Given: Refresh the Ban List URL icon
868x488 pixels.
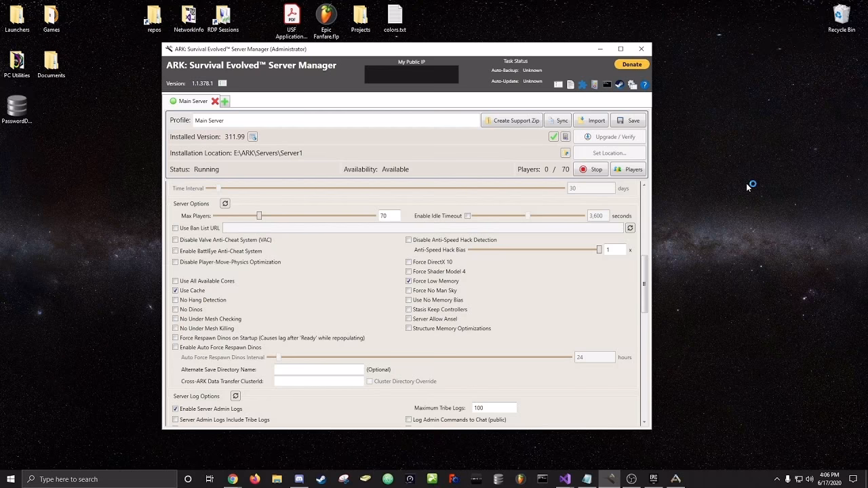Looking at the screenshot, I should click(x=630, y=228).
